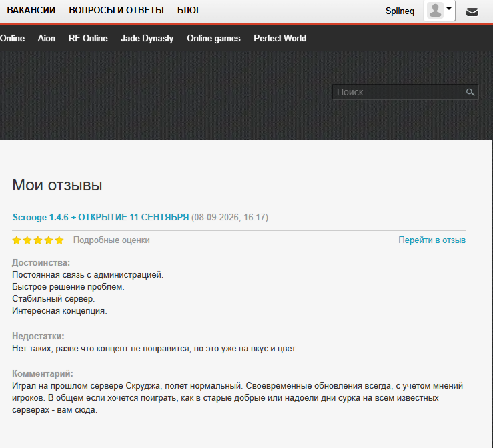Click the review date 08-09-2026, 16:17
Image resolution: width=493 pixels, height=448 pixels.
(x=230, y=218)
